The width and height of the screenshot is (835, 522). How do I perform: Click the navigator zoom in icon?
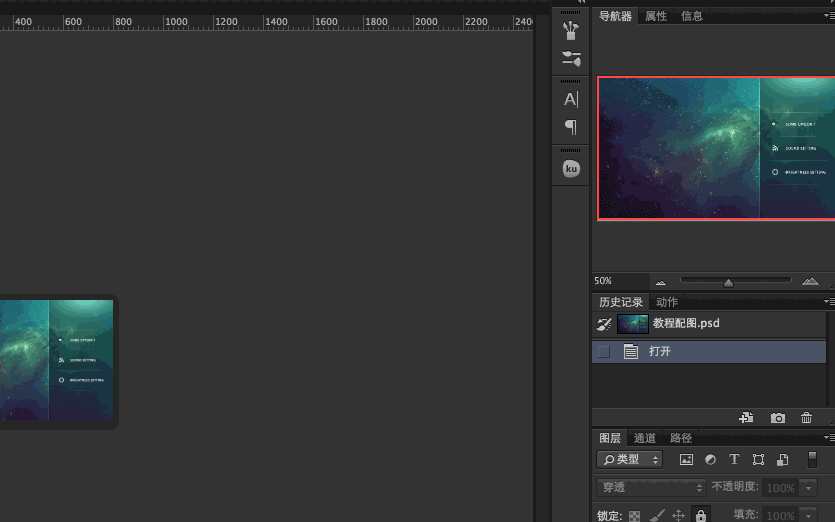[810, 282]
